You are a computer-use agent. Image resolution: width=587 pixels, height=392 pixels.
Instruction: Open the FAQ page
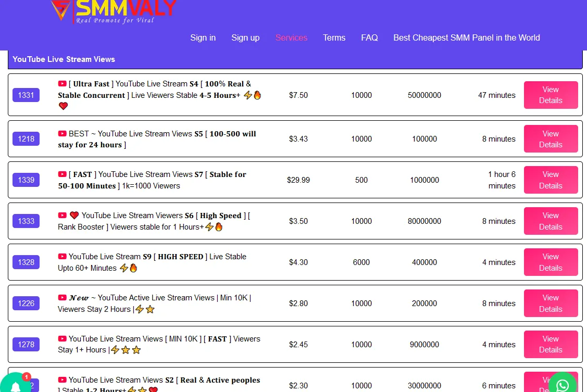(x=369, y=38)
